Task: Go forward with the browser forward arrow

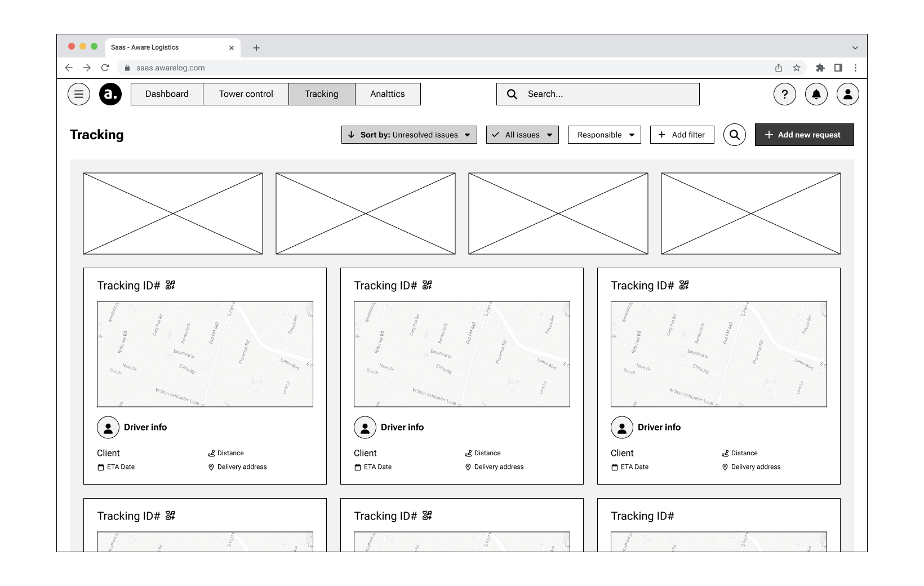Action: pos(87,68)
